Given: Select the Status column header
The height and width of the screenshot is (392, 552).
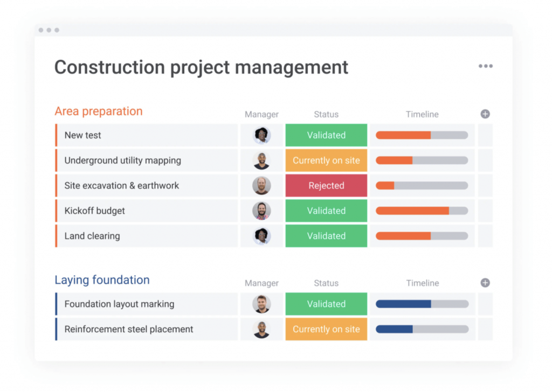Looking at the screenshot, I should pyautogui.click(x=326, y=114).
